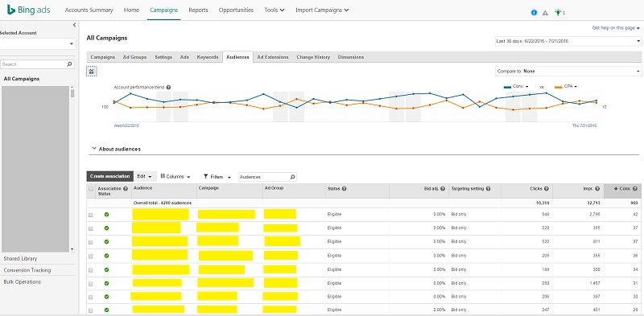Open the green lightbulb opportunities icon
The image size is (644, 316).
point(557,12)
